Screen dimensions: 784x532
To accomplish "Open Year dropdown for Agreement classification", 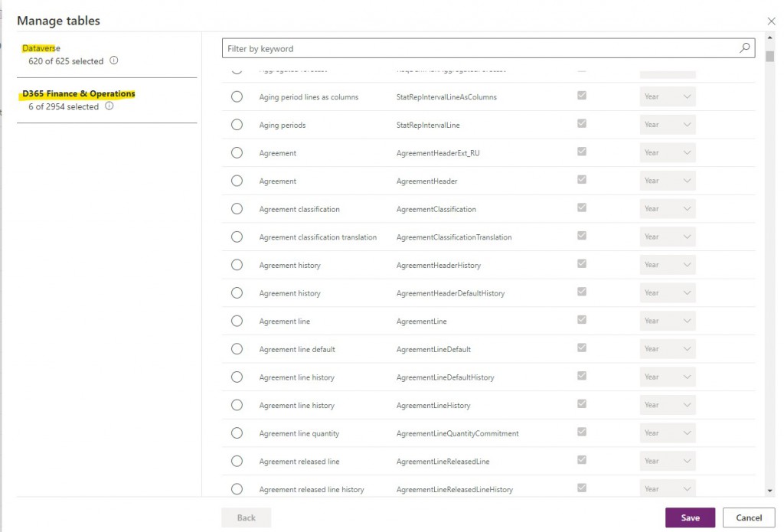I will pos(668,208).
